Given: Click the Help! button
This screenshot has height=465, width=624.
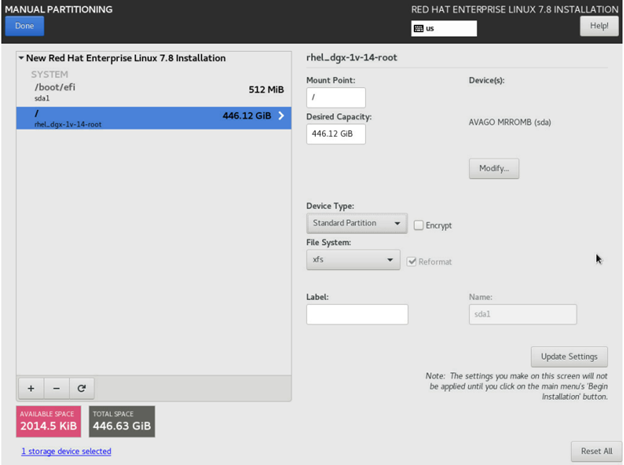Looking at the screenshot, I should (599, 26).
